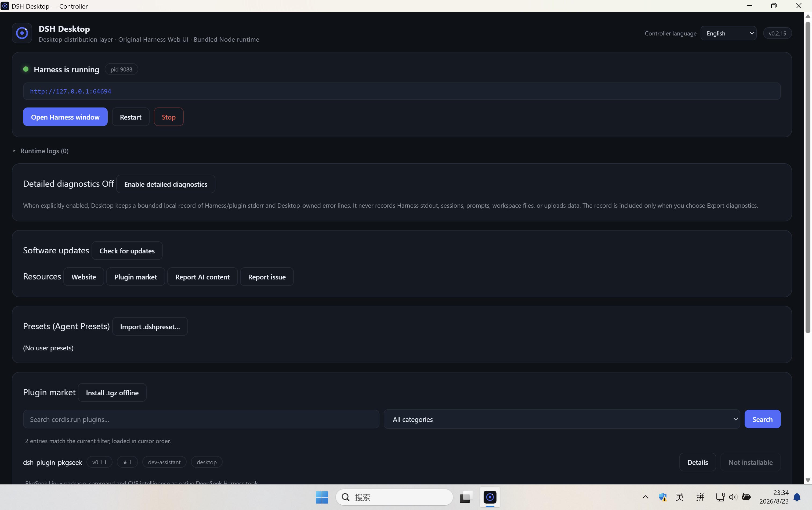The height and width of the screenshot is (510, 812).
Task: Click the green running status dot
Action: pyautogui.click(x=26, y=69)
